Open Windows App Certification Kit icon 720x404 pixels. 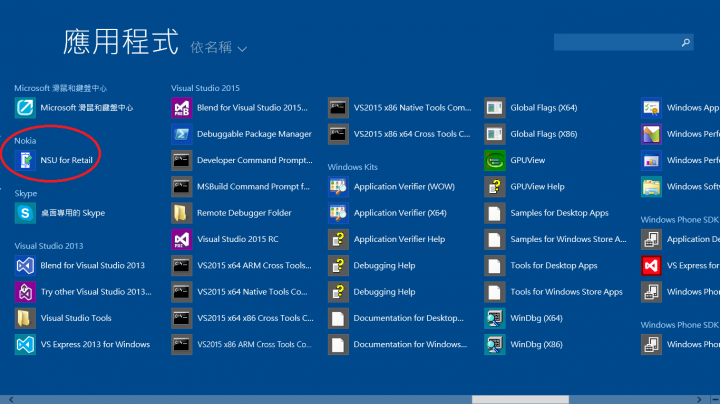pos(652,108)
